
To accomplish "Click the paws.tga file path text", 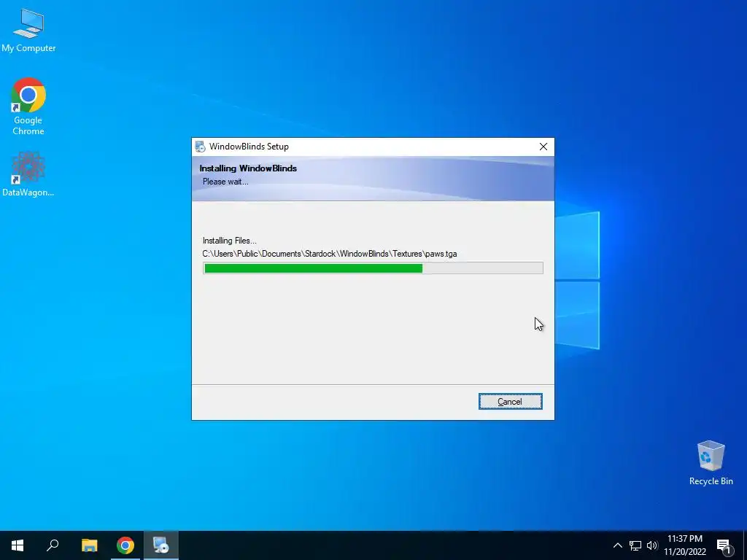I will pyautogui.click(x=330, y=254).
